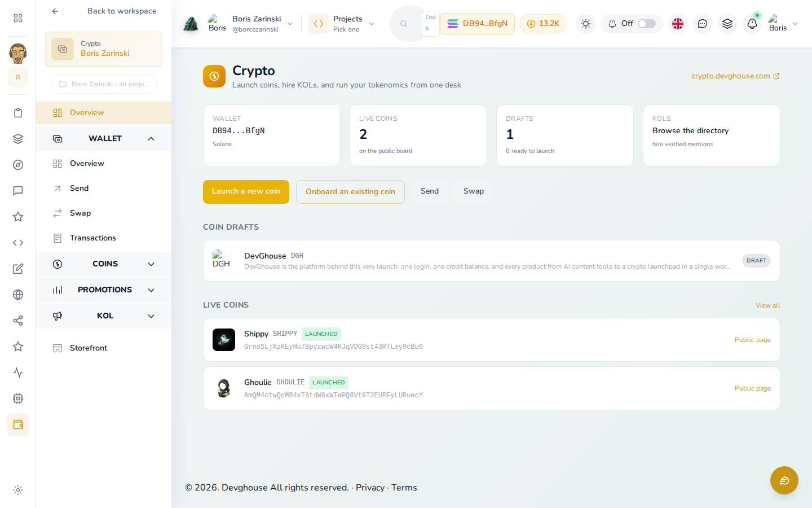Open the code brackets icon in left rail
This screenshot has width=812, height=508.
[x=18, y=243]
